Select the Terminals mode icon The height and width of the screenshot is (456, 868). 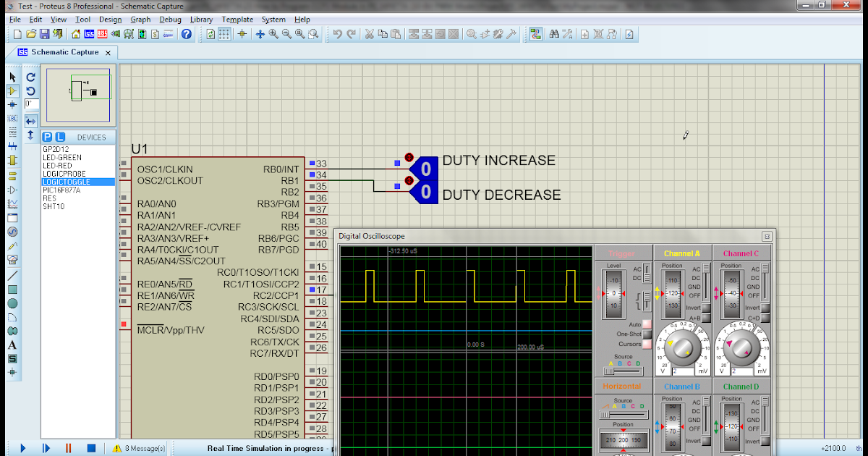click(x=12, y=176)
